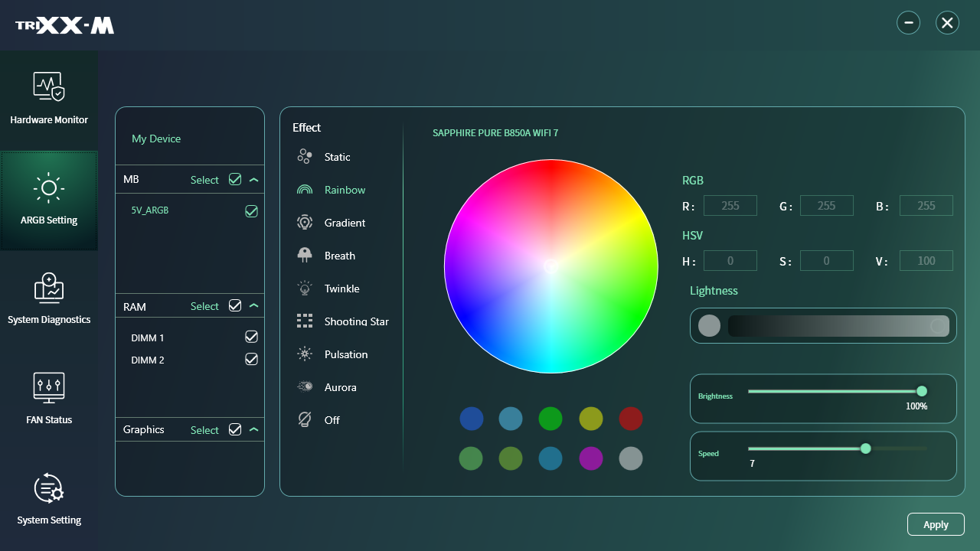
Task: Click the G value input field
Action: [827, 205]
